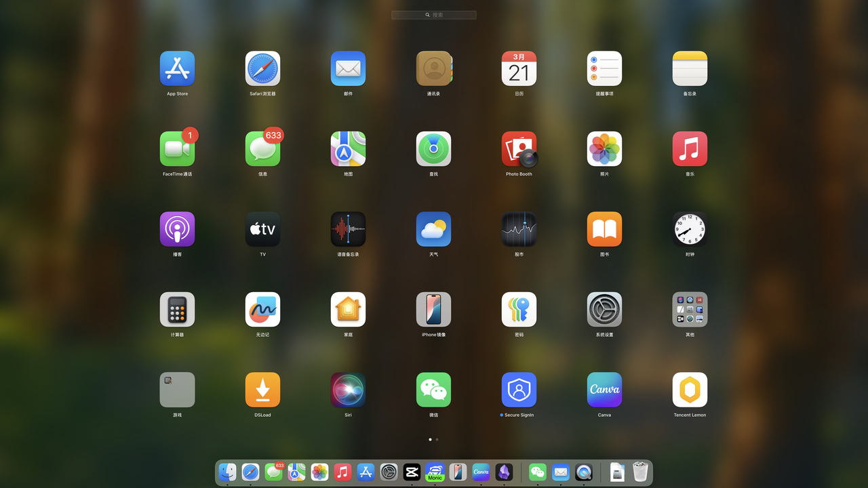Viewport: 868px width, 488px height.
Task: Open iPhone Mirroring from the Dock
Action: coord(458,472)
